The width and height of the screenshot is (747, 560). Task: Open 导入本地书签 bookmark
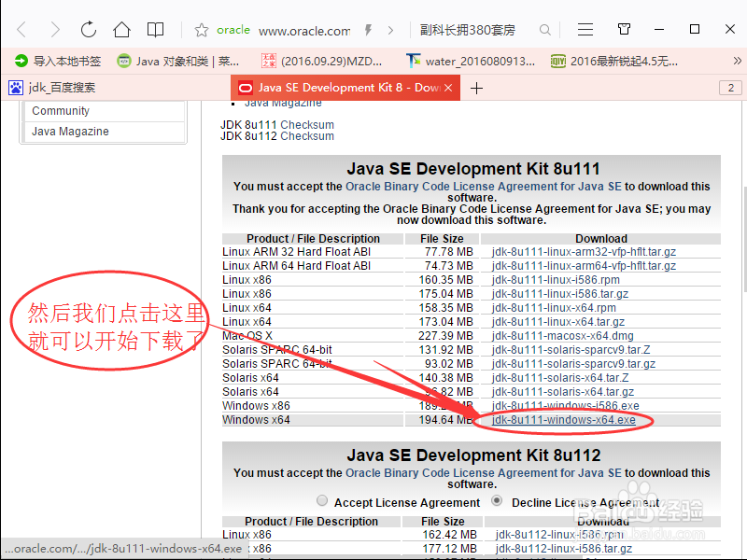point(58,61)
